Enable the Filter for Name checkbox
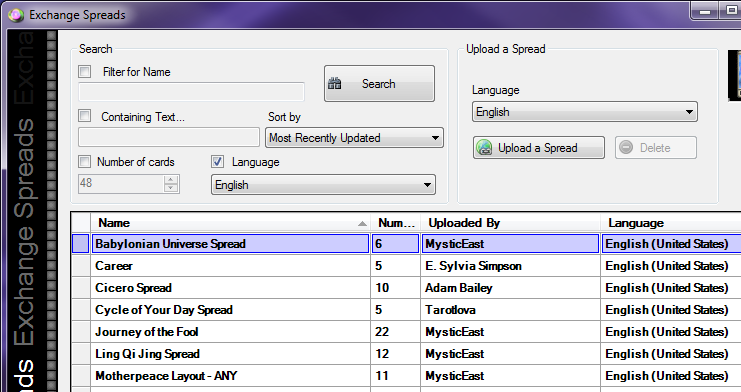741x392 pixels. click(85, 71)
